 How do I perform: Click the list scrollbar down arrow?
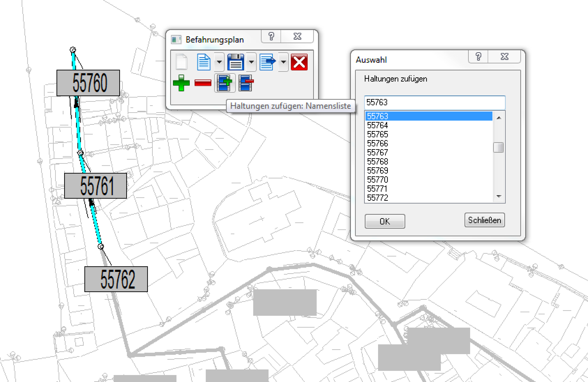coord(499,196)
